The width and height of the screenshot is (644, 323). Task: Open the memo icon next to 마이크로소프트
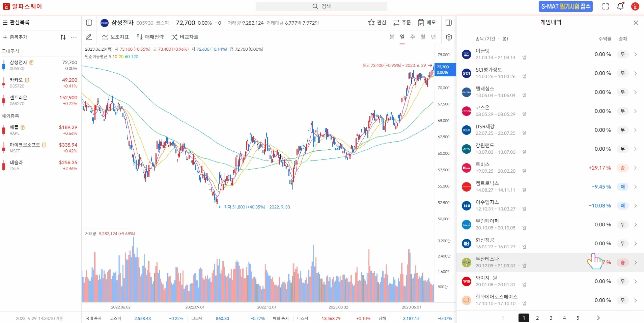click(44, 145)
